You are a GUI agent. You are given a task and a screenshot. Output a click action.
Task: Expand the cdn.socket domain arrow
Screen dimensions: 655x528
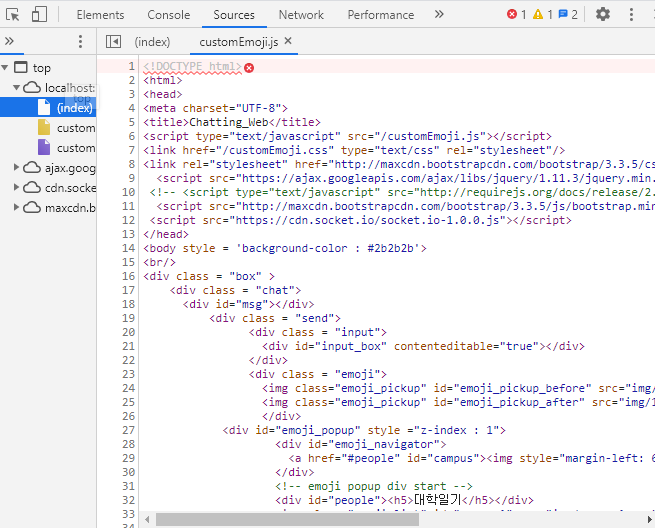point(16,187)
